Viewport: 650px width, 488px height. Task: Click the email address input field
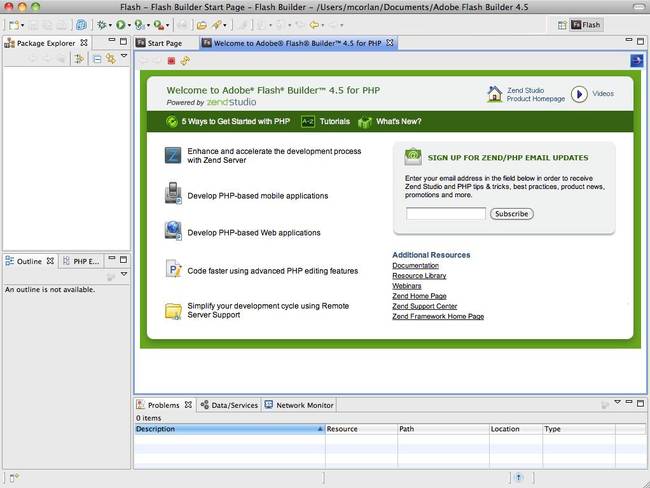point(446,214)
